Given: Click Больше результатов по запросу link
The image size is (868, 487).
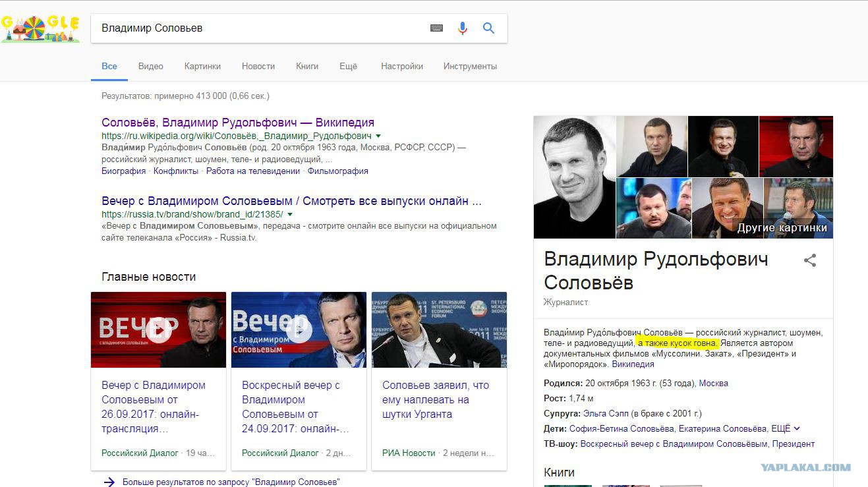Looking at the screenshot, I should pos(231,482).
